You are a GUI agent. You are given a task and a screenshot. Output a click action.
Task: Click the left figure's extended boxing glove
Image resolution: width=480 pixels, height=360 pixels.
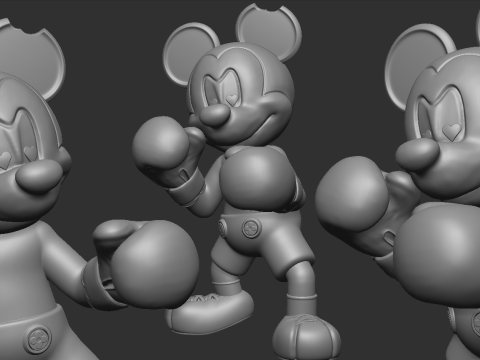[146, 264]
